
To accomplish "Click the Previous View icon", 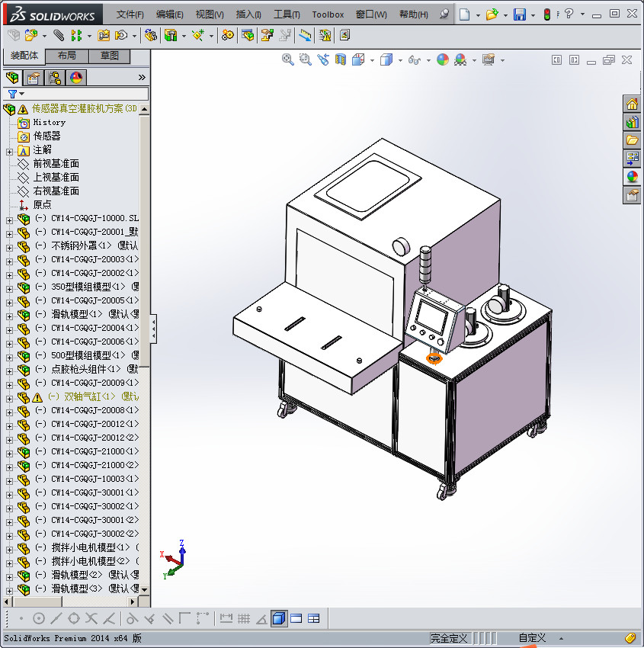I will [323, 60].
